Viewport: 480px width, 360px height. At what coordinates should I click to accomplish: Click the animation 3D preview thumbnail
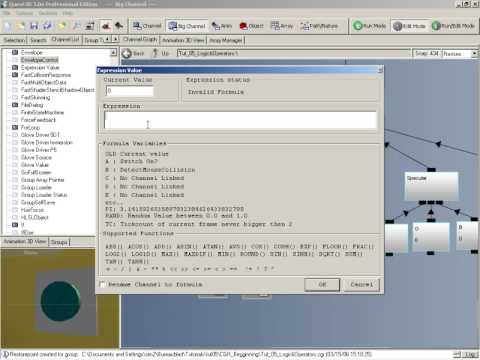click(60, 298)
